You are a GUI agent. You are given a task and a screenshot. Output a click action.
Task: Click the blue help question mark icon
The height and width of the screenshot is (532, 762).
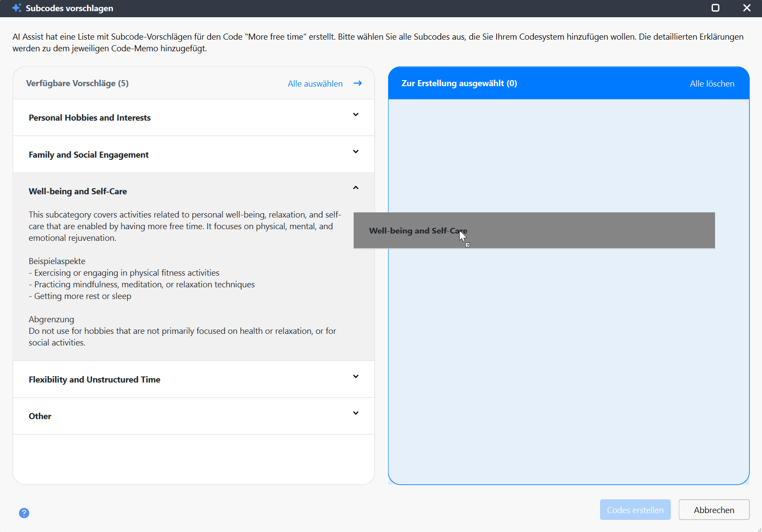click(x=24, y=513)
